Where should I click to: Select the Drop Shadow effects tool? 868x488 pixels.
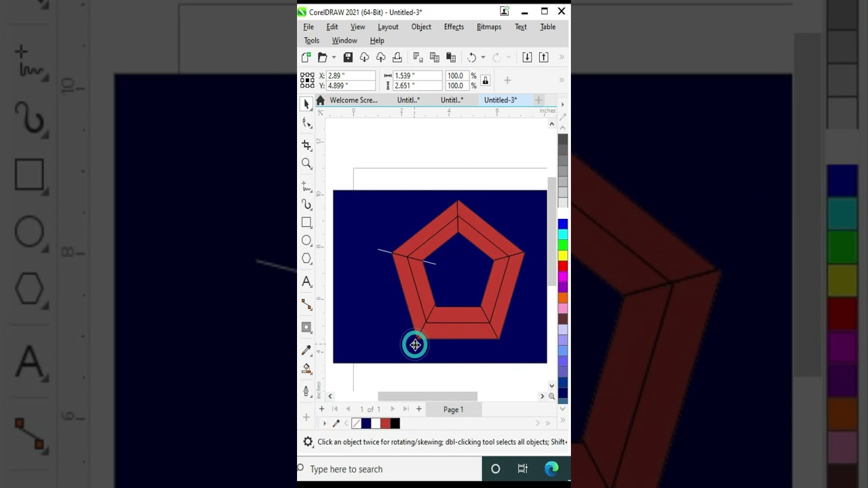pos(307,327)
